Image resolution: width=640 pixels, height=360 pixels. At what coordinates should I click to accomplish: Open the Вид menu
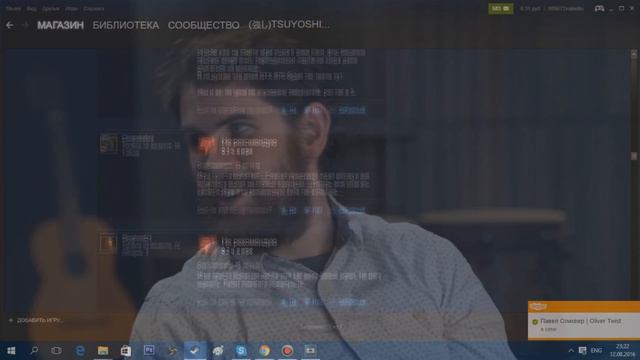click(31, 9)
